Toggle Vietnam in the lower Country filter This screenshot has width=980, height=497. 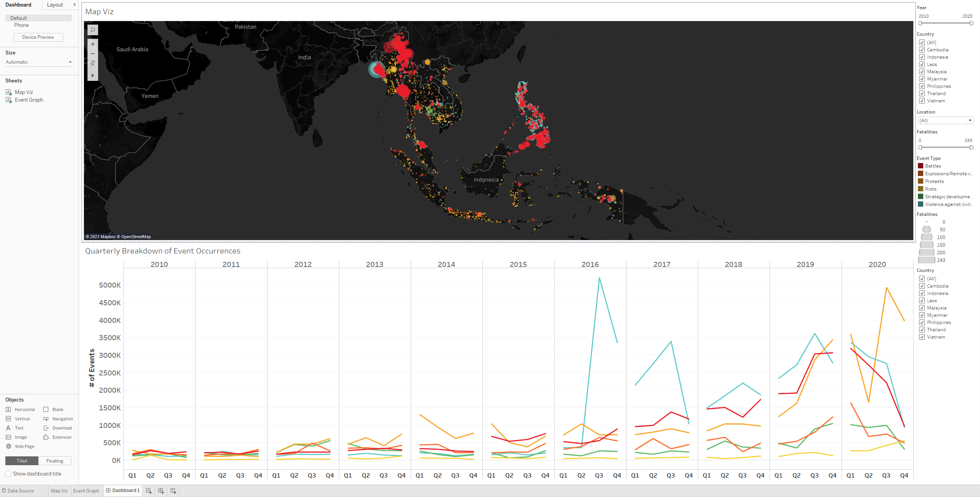(922, 337)
